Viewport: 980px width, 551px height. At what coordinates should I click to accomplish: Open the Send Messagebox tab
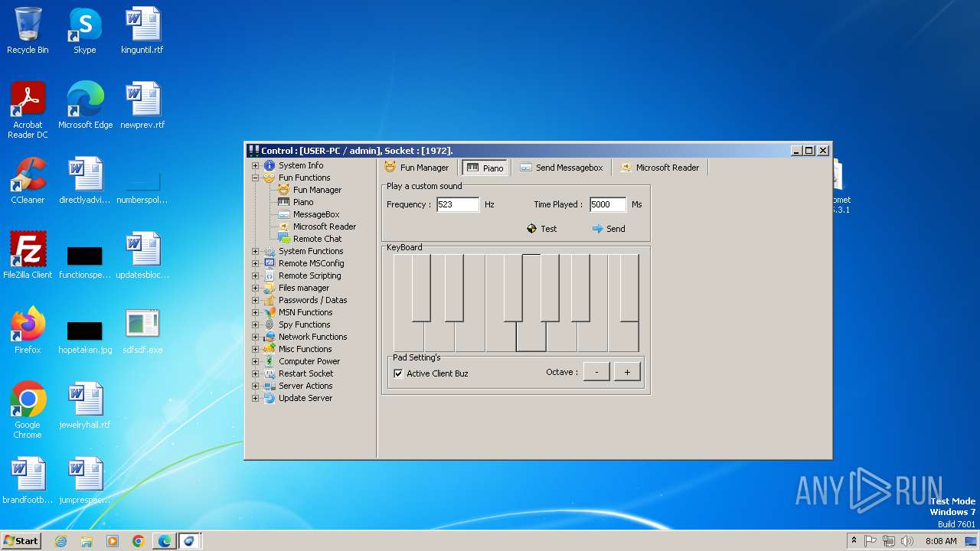coord(561,168)
